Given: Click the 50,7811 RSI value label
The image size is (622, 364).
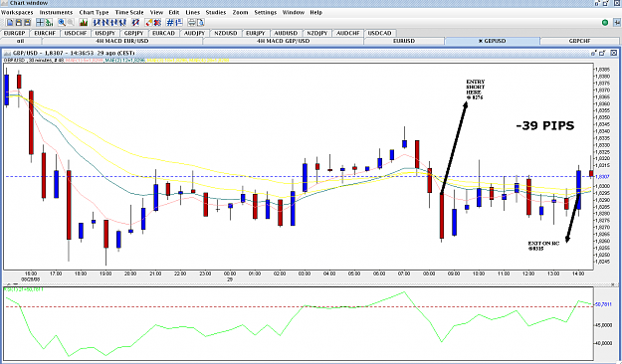Looking at the screenshot, I should click(x=603, y=304).
